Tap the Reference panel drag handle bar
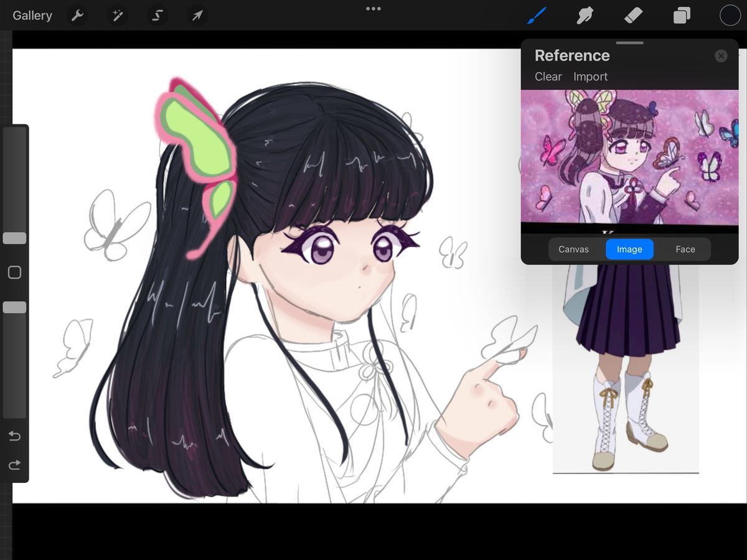 [629, 43]
